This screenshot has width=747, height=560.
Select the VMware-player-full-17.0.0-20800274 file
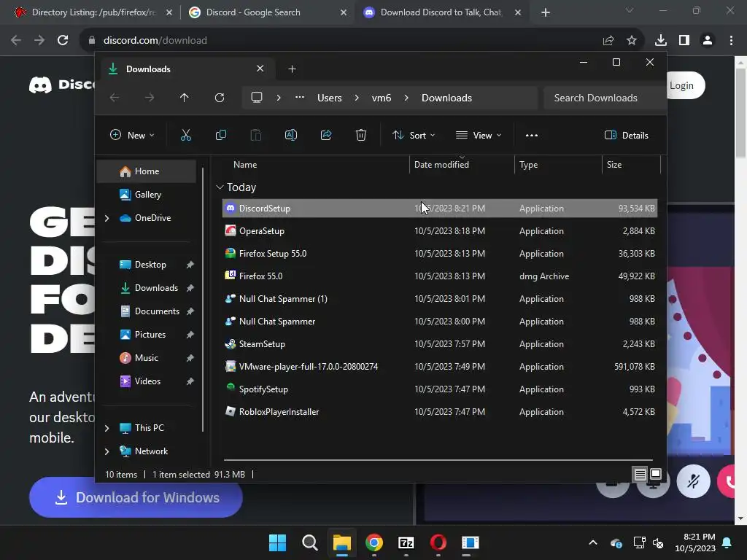(x=440, y=367)
